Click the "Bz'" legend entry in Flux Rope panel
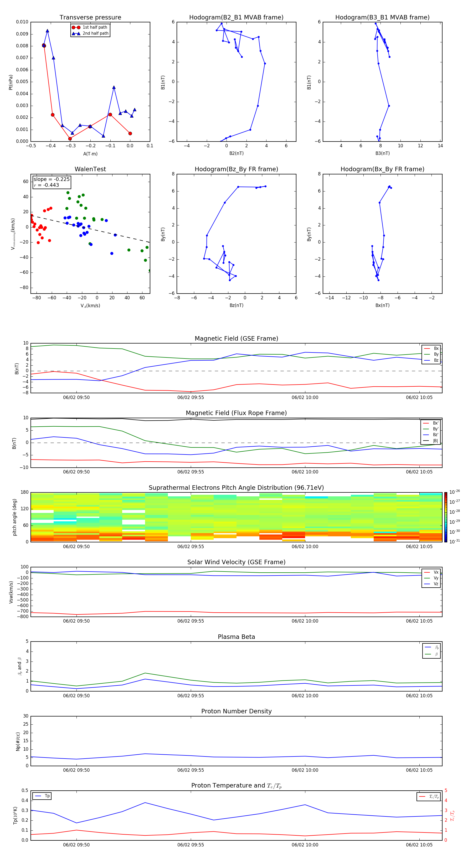This screenshot has height=868, width=473. pyautogui.click(x=431, y=435)
